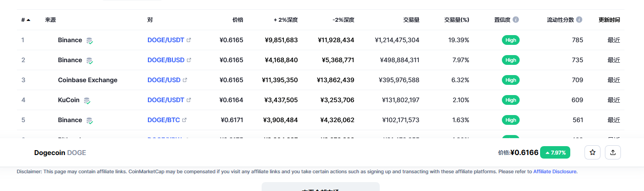Sort the table by 交易量(%) column

click(x=457, y=20)
